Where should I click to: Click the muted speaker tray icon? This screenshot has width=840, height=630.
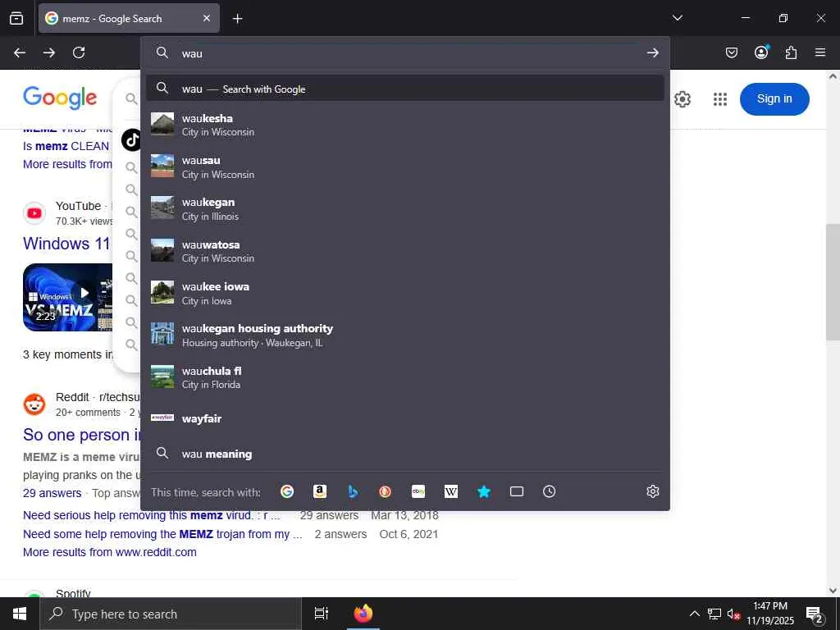(733, 614)
